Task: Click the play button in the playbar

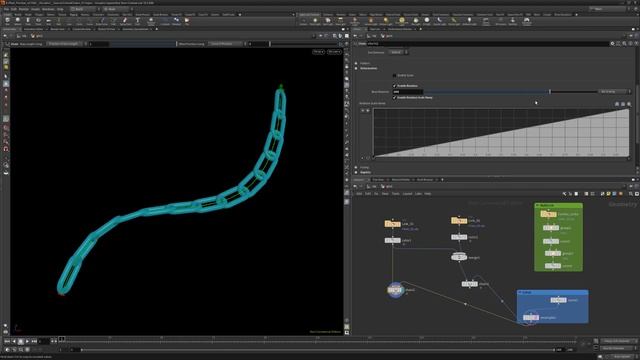Action: click(27, 341)
